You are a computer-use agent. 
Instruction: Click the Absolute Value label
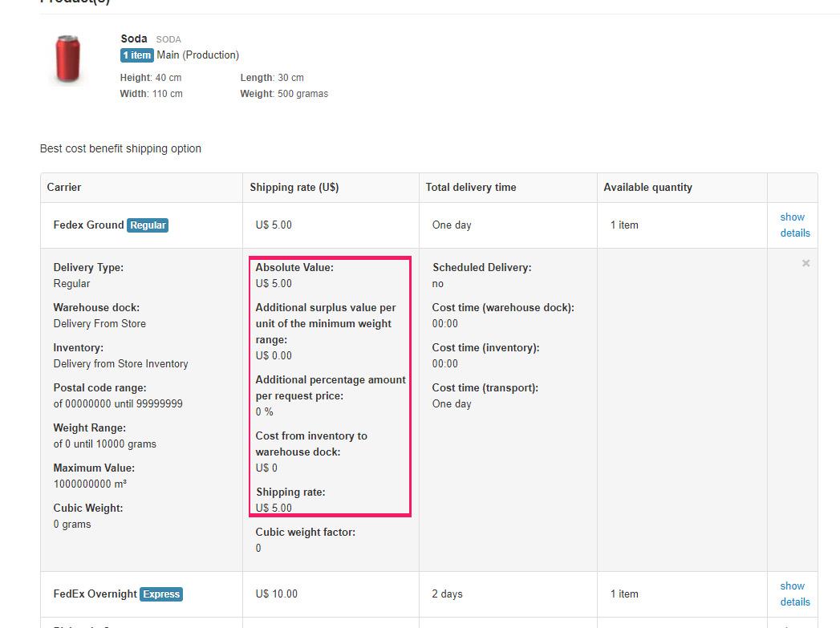294,267
